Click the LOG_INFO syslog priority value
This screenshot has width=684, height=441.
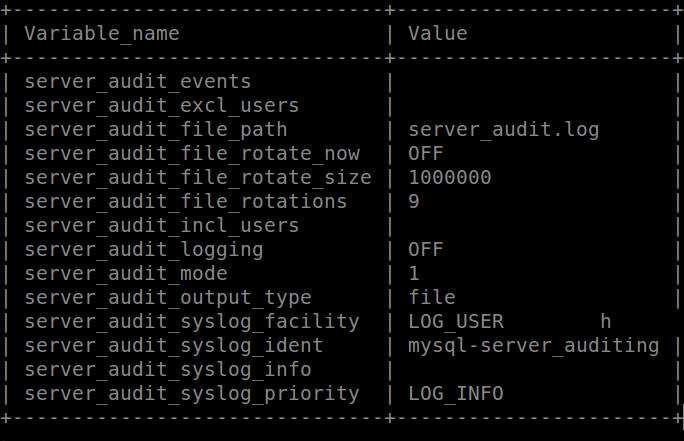tap(456, 393)
